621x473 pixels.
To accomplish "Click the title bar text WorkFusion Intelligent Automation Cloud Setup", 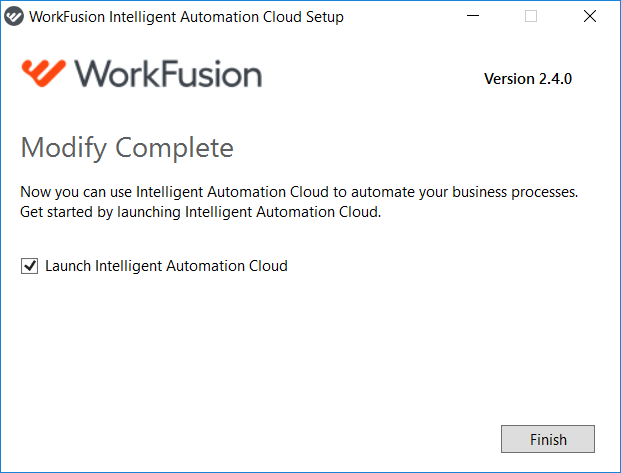I will (186, 17).
